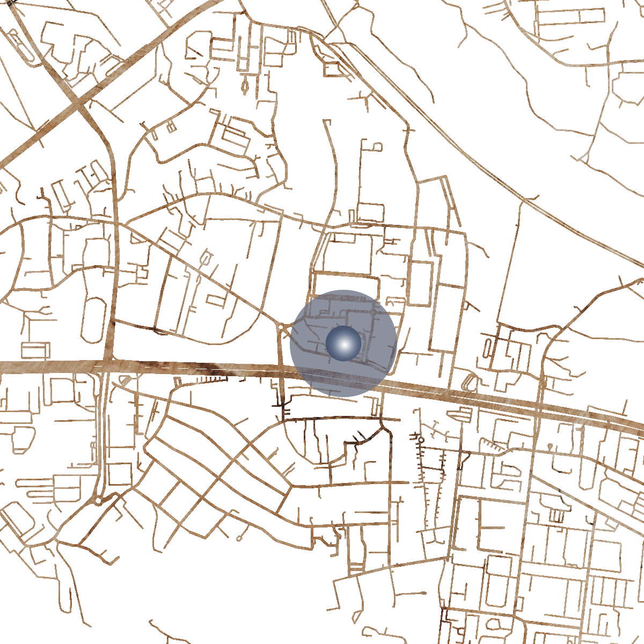The height and width of the screenshot is (644, 644).
Task: Select the small double-lined rectangle above the highway
Action: pyautogui.click(x=35, y=350)
